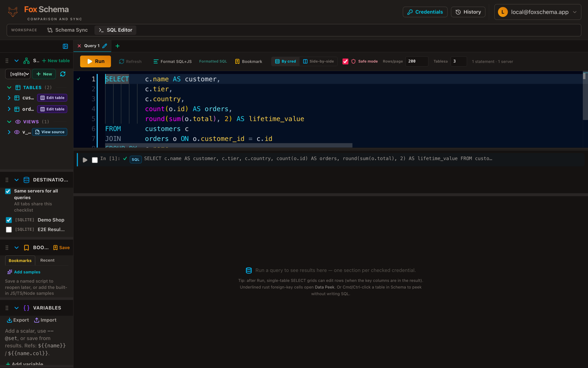Click the Safe mode shield icon
Viewport: 588px width, 368px height.
click(x=354, y=61)
